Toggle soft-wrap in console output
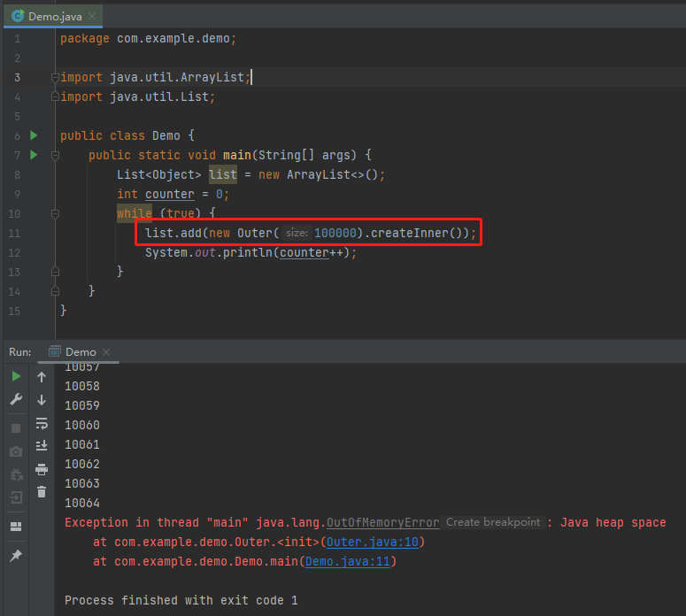 pos(42,423)
